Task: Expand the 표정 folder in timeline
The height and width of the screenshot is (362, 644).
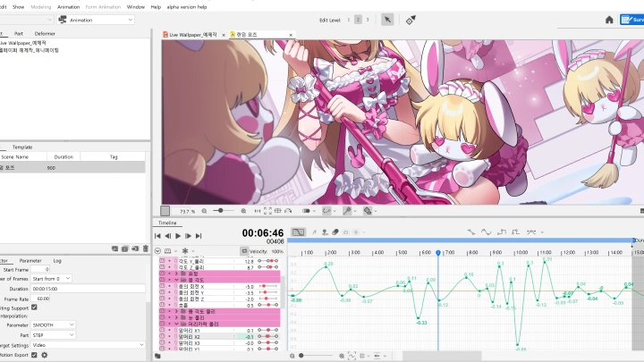Action: [x=176, y=274]
